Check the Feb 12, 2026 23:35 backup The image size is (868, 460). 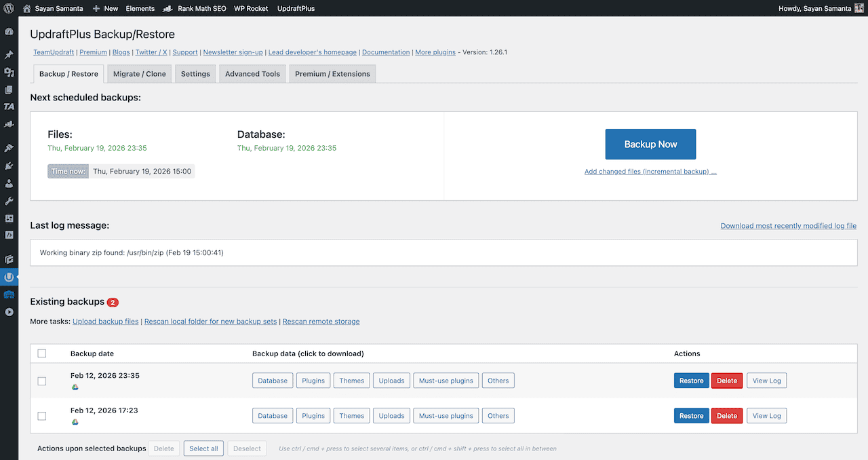[x=42, y=381]
